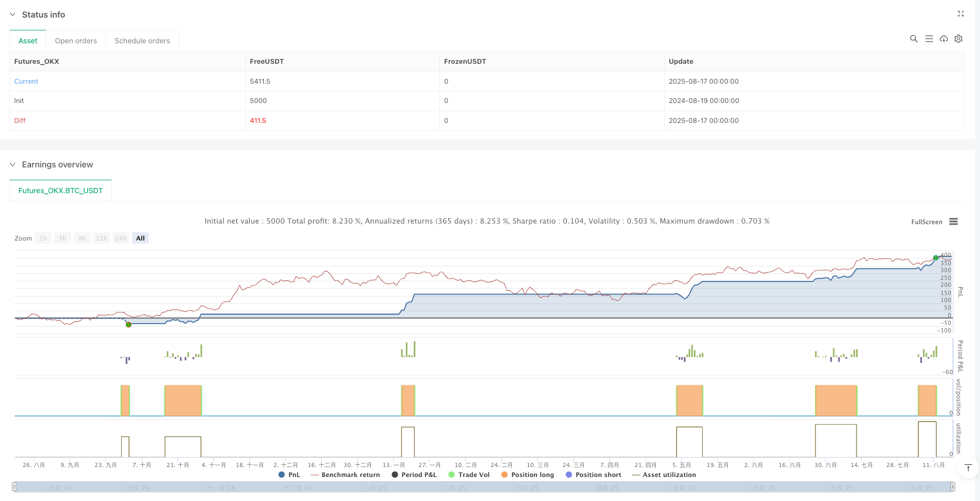Click the FullScreen chart button

[926, 222]
